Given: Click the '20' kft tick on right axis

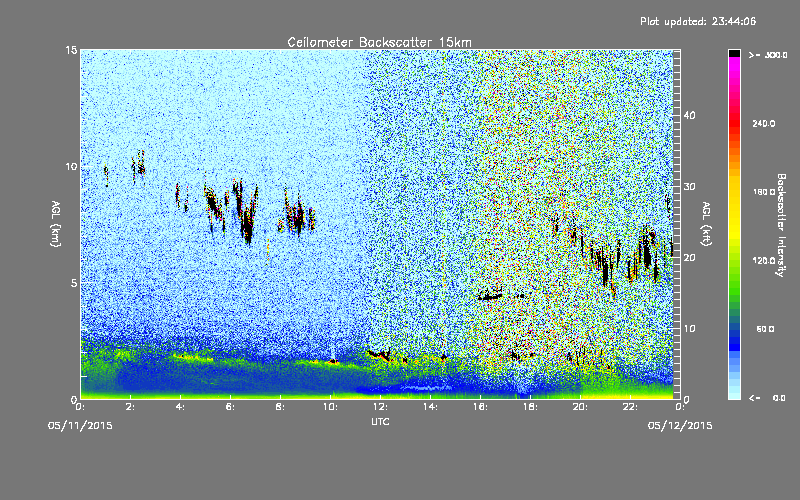Looking at the screenshot, I should pyautogui.click(x=689, y=258).
